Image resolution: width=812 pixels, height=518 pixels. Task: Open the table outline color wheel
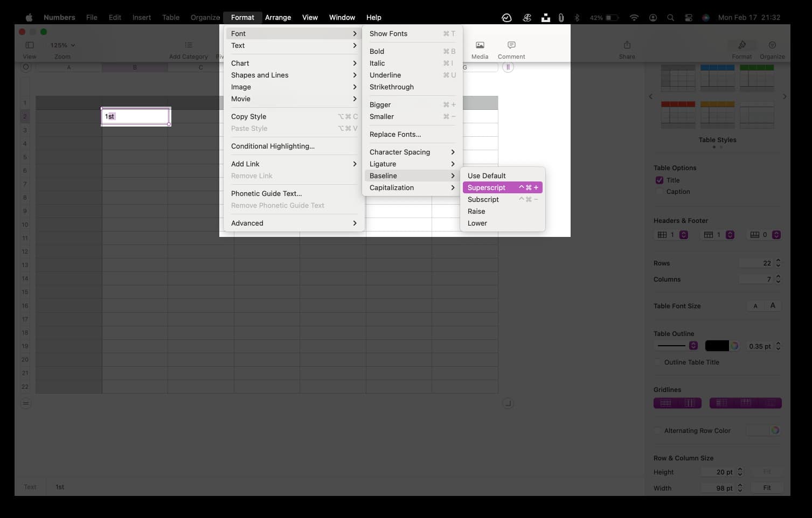[x=734, y=346]
